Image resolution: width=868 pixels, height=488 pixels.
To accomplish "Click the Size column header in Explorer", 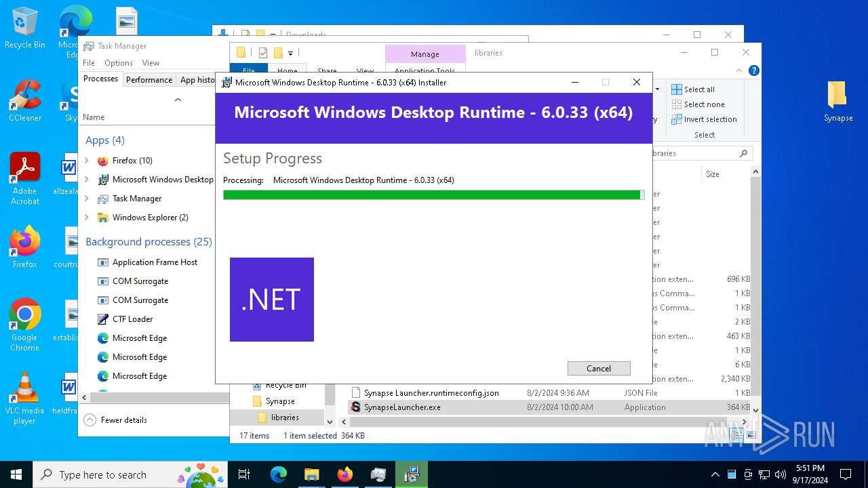I will 713,174.
